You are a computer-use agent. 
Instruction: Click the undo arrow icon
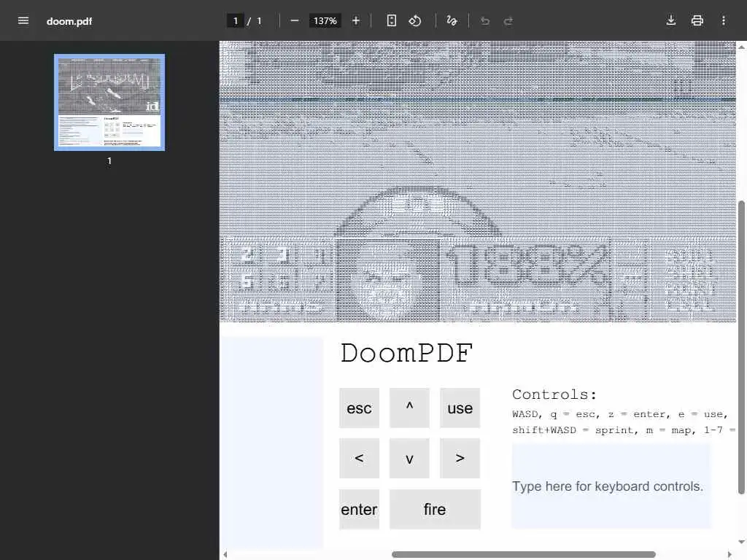[485, 20]
